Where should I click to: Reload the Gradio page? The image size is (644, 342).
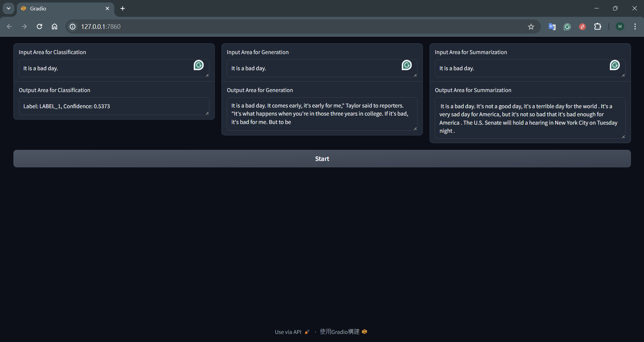click(39, 27)
